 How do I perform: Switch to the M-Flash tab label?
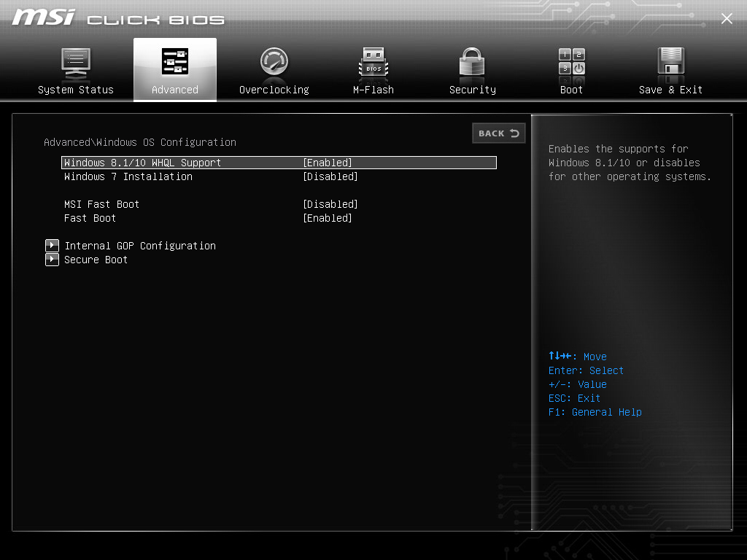[x=373, y=90]
